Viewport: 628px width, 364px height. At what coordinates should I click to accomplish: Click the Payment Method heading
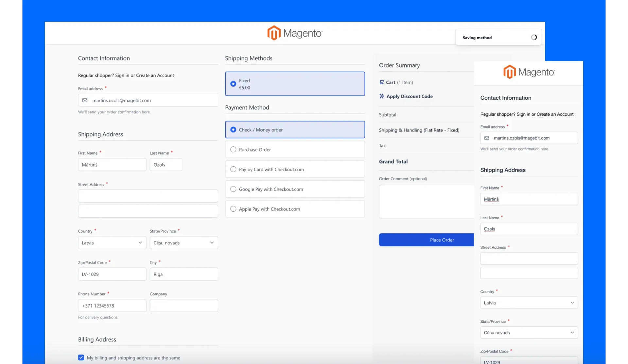tap(247, 108)
